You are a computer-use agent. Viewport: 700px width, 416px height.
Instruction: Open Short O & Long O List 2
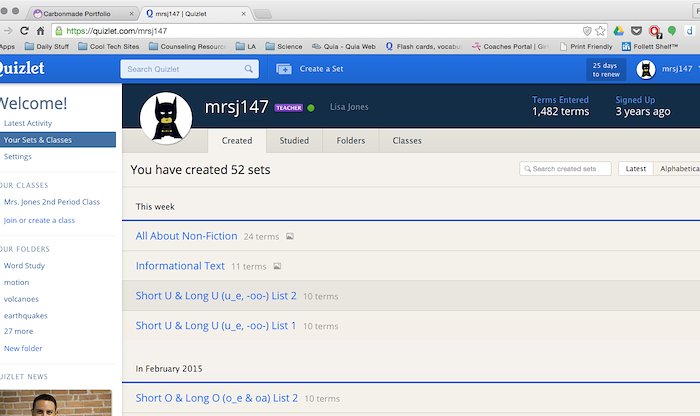[217, 398]
